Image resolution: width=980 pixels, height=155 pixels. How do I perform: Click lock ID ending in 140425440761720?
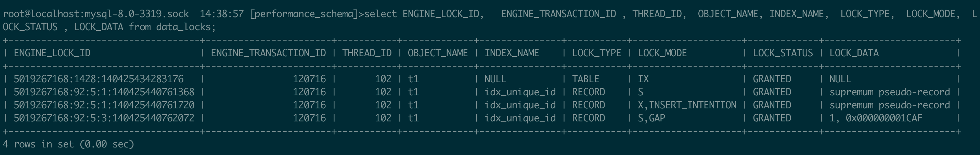tap(104, 105)
